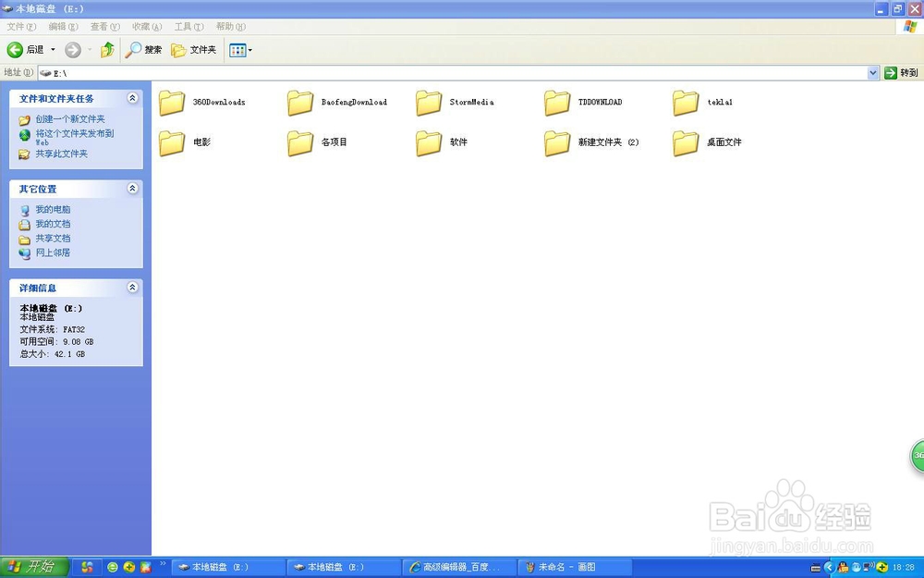Click the address field showing E:\
This screenshot has height=578, width=924.
pyautogui.click(x=453, y=72)
